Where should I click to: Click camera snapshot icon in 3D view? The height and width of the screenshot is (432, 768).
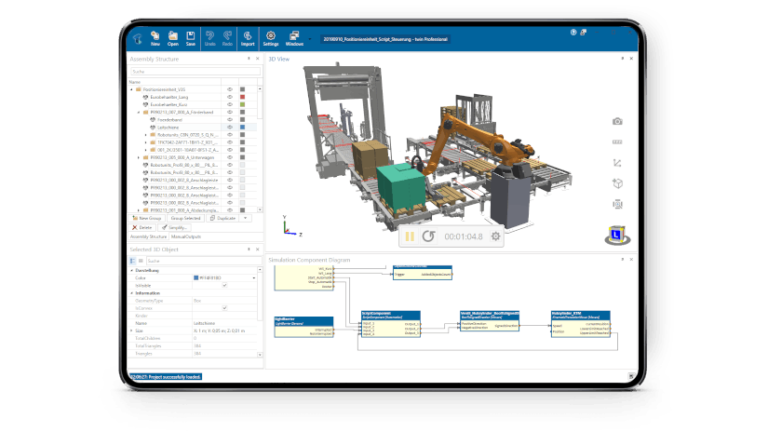[617, 121]
